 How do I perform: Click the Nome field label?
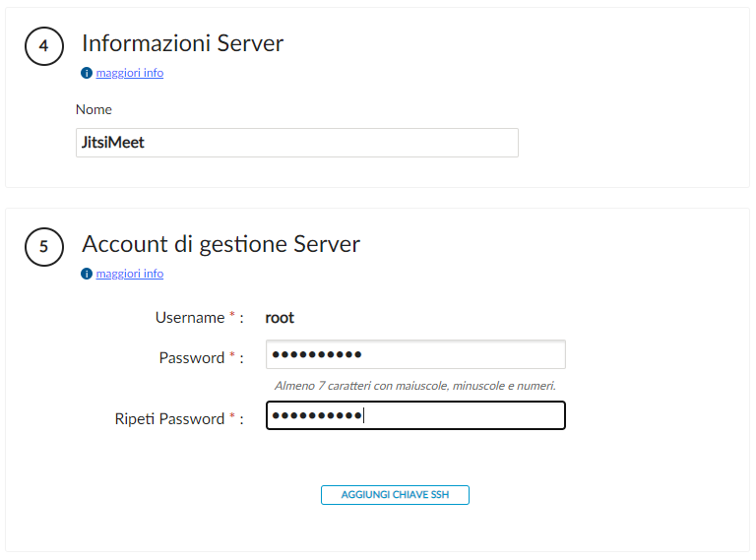tap(94, 109)
